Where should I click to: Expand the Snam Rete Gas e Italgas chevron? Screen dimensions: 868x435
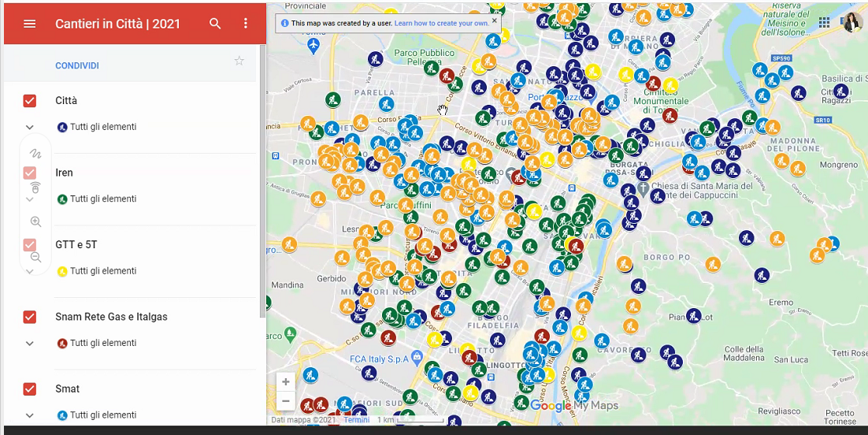[30, 343]
